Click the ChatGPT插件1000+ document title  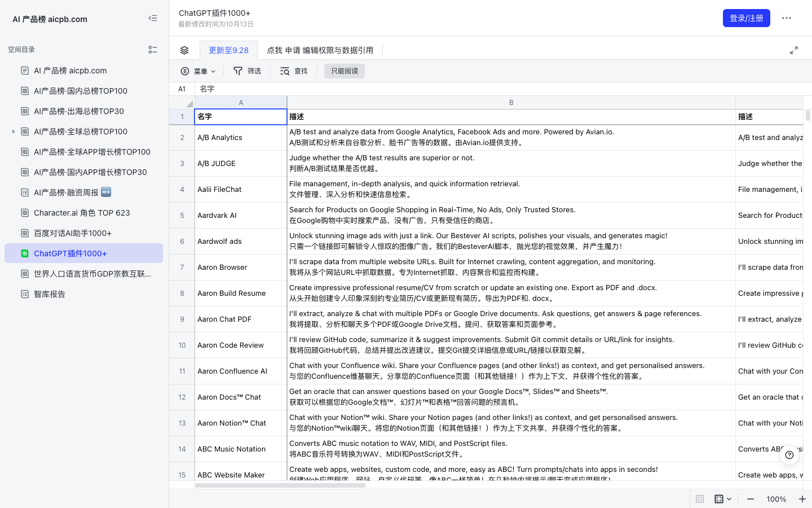215,13
